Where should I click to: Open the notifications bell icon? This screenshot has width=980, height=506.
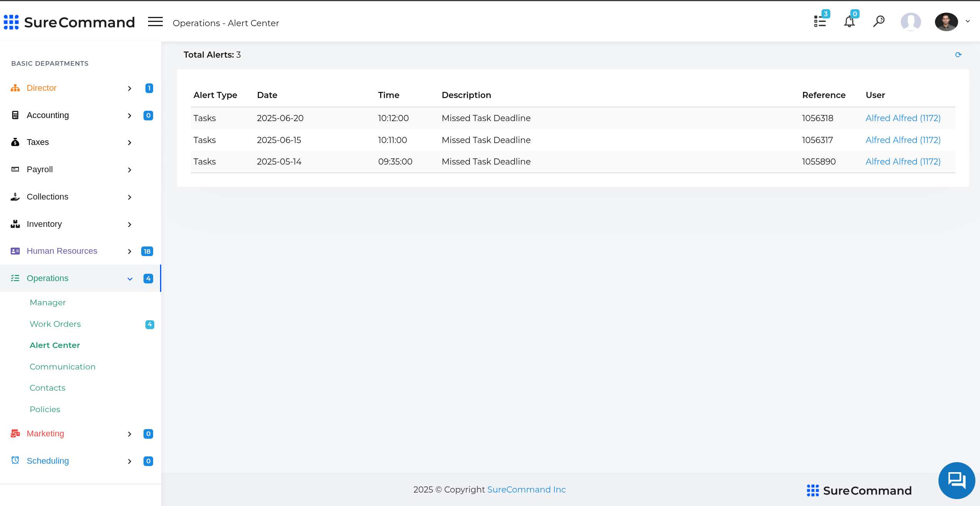coord(849,22)
